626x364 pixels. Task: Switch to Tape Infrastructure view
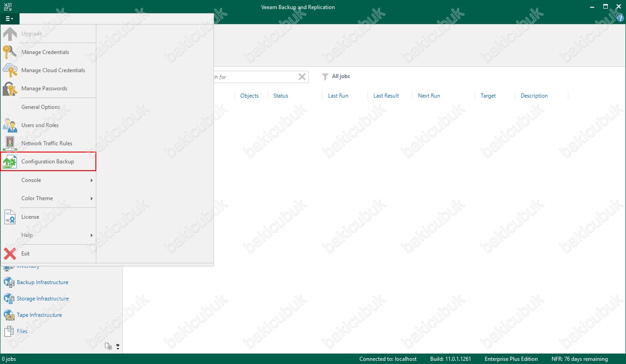(x=39, y=315)
